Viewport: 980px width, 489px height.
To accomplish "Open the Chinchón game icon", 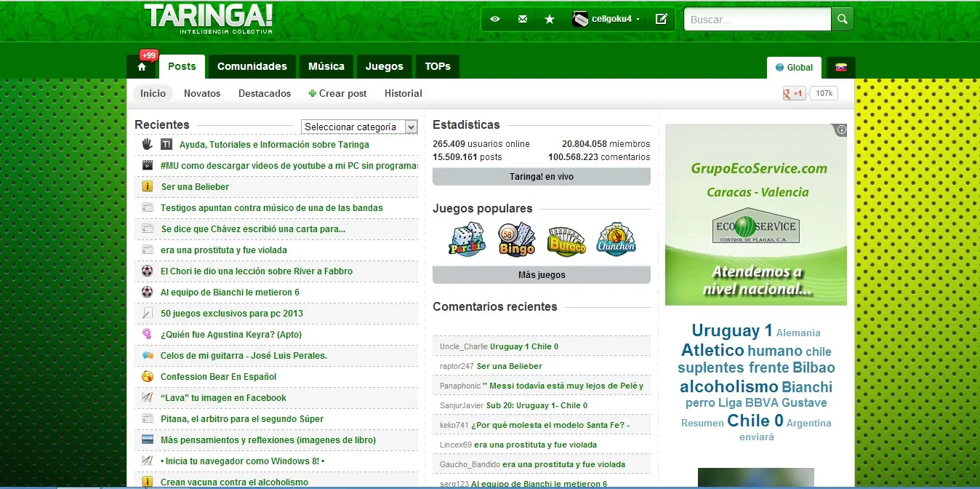I will 616,239.
